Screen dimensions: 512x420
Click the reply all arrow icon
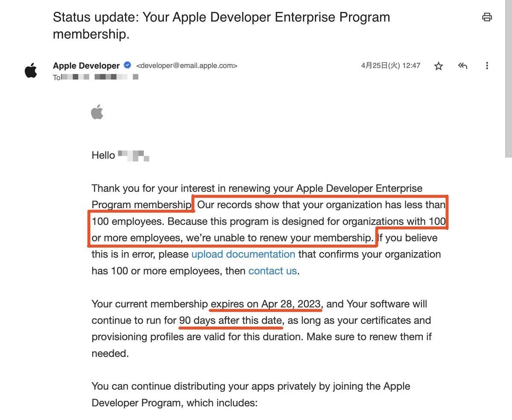463,66
